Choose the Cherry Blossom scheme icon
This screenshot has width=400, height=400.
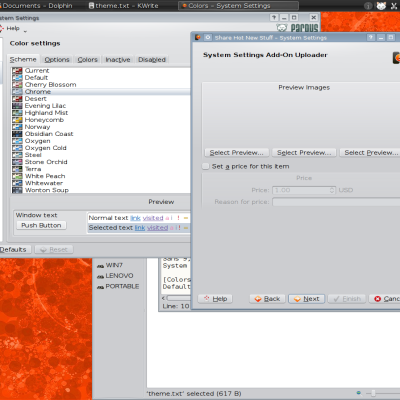tap(17, 85)
